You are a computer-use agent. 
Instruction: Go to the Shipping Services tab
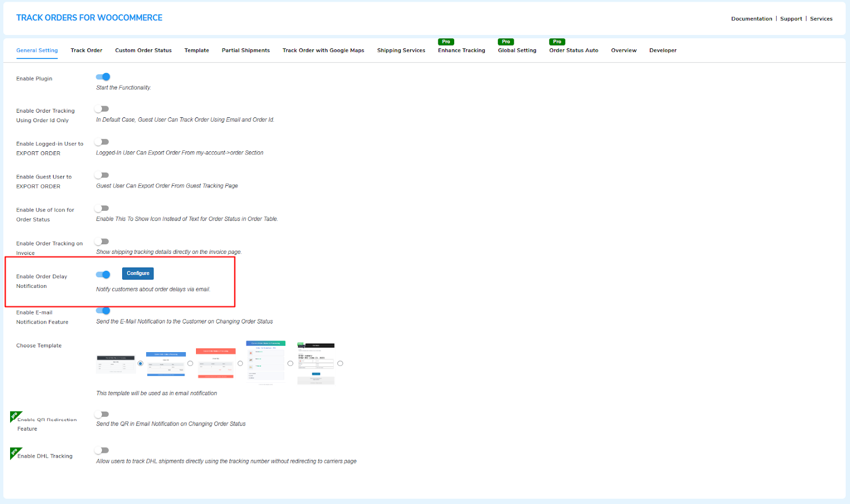coord(401,50)
